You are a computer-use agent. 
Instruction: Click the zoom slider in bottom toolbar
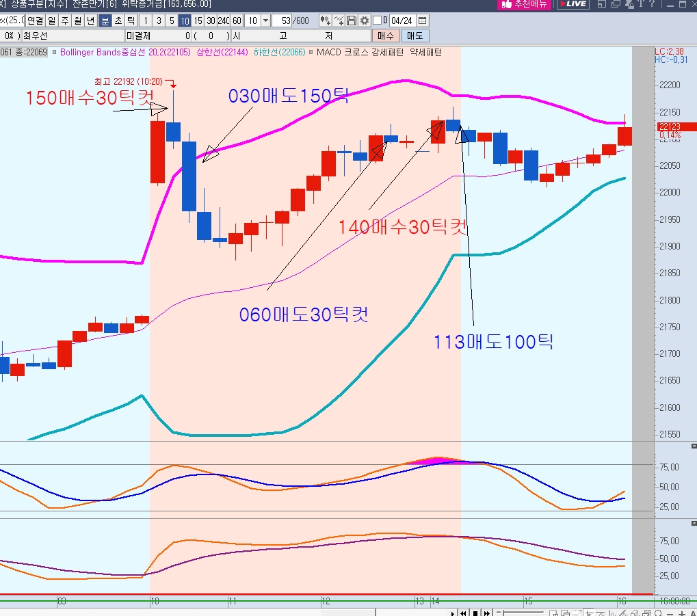coord(520,613)
